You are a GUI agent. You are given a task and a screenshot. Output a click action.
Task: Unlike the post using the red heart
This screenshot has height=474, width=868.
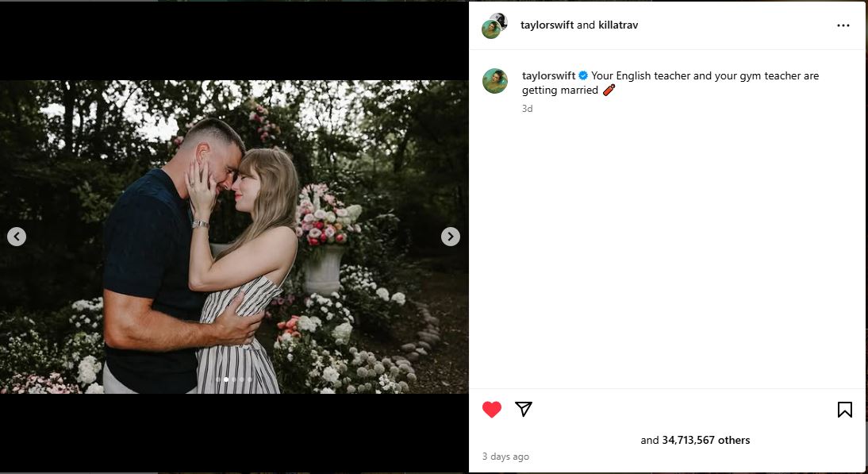point(492,410)
